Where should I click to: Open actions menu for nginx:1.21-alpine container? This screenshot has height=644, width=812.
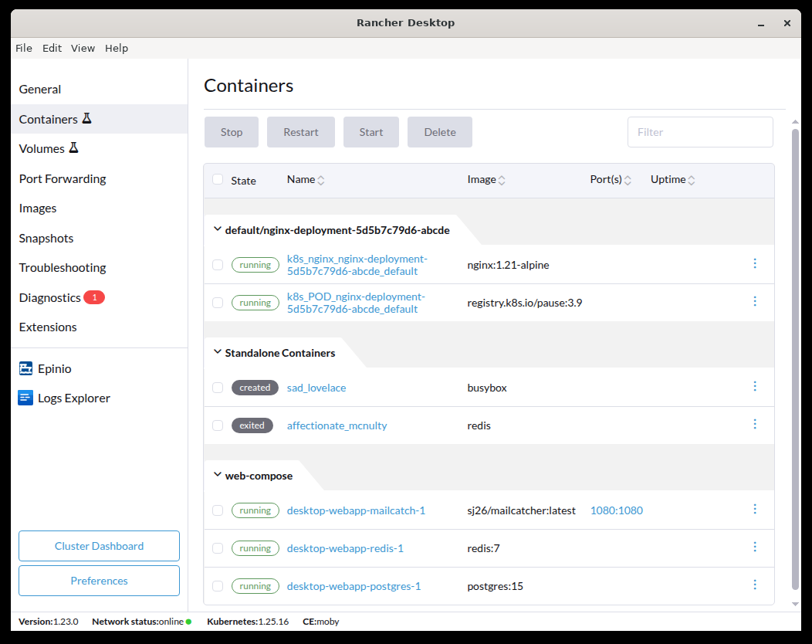[x=755, y=264]
